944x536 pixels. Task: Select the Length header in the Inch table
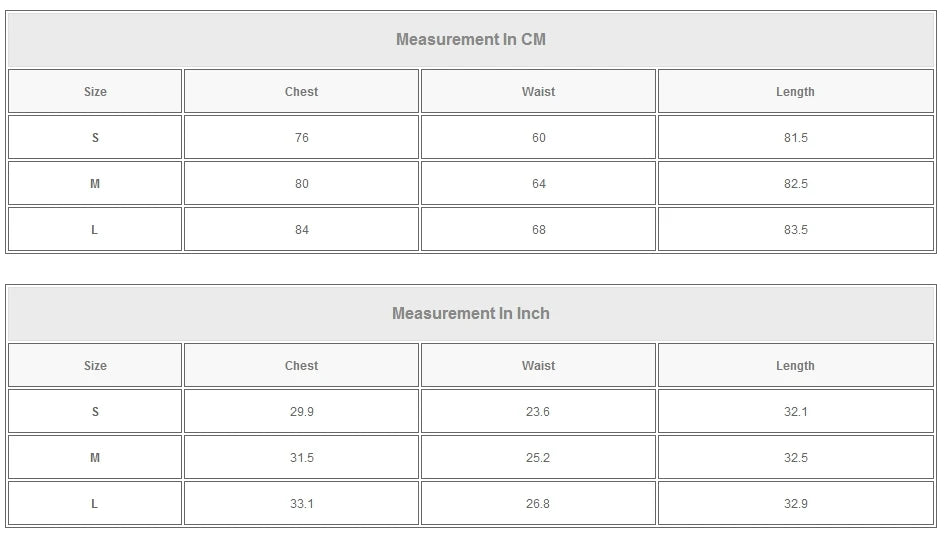[795, 366]
